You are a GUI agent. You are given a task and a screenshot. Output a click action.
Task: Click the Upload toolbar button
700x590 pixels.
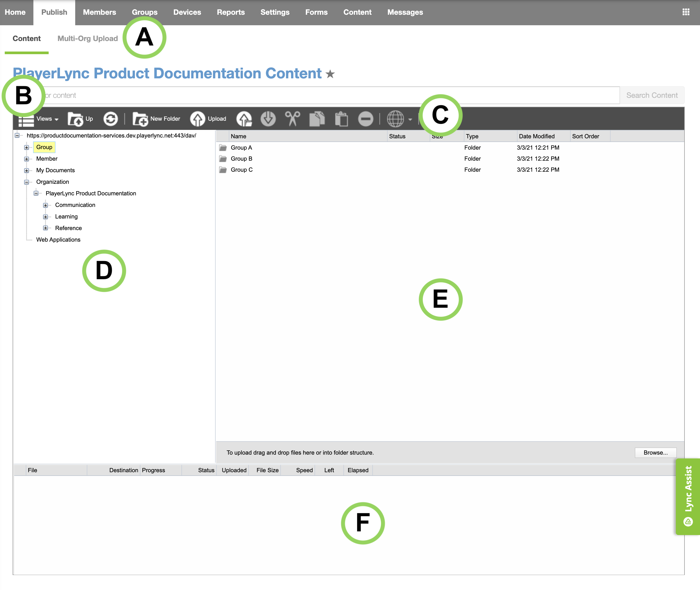[208, 119]
